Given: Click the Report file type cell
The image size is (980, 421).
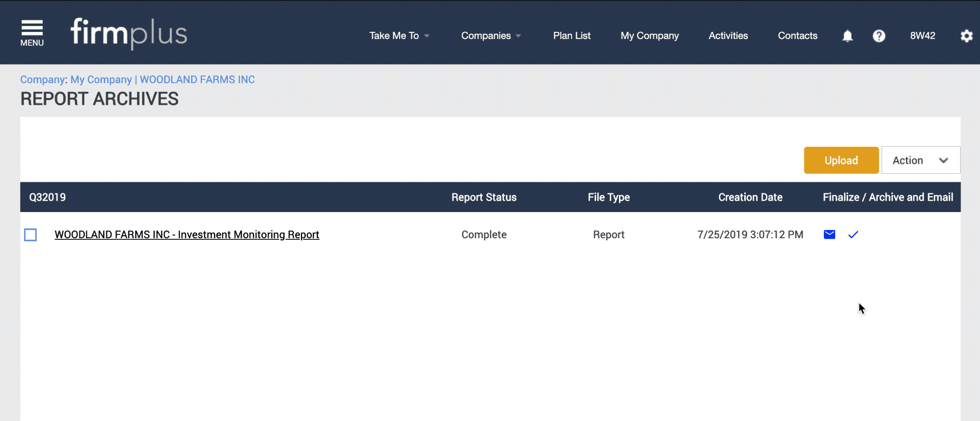Looking at the screenshot, I should tap(609, 235).
